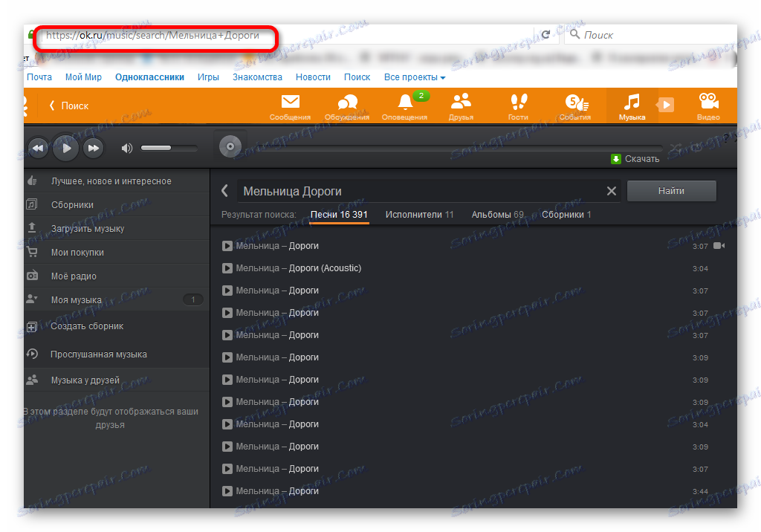Click the plus icon beside Создать сборник
This screenshot has height=532, width=761.
(31, 327)
